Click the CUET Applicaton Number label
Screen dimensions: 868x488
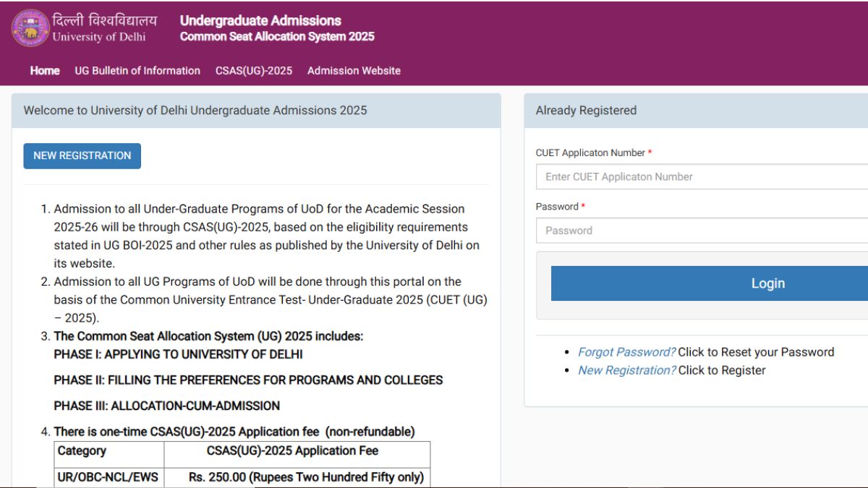[x=590, y=153]
